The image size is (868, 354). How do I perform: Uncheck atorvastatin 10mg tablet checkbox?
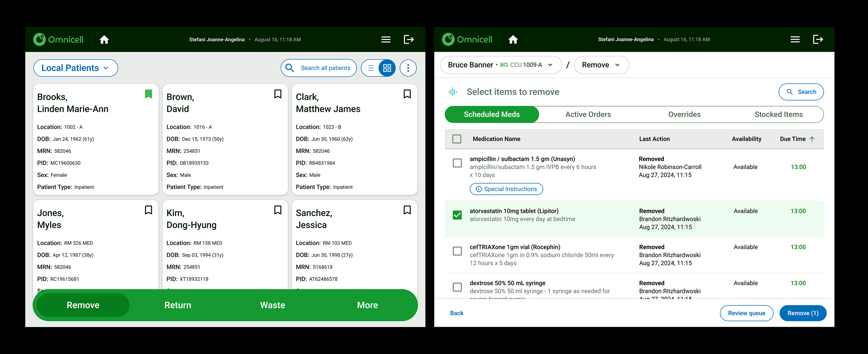457,215
